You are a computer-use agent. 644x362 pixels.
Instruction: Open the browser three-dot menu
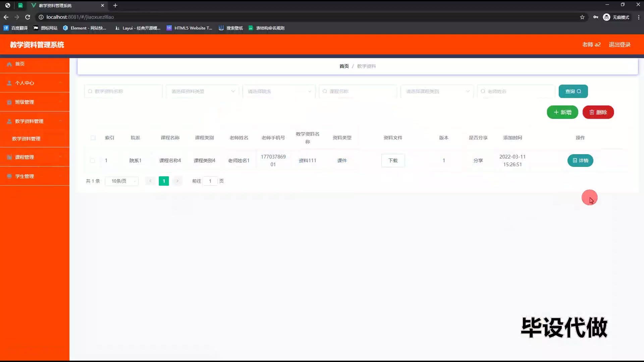638,17
